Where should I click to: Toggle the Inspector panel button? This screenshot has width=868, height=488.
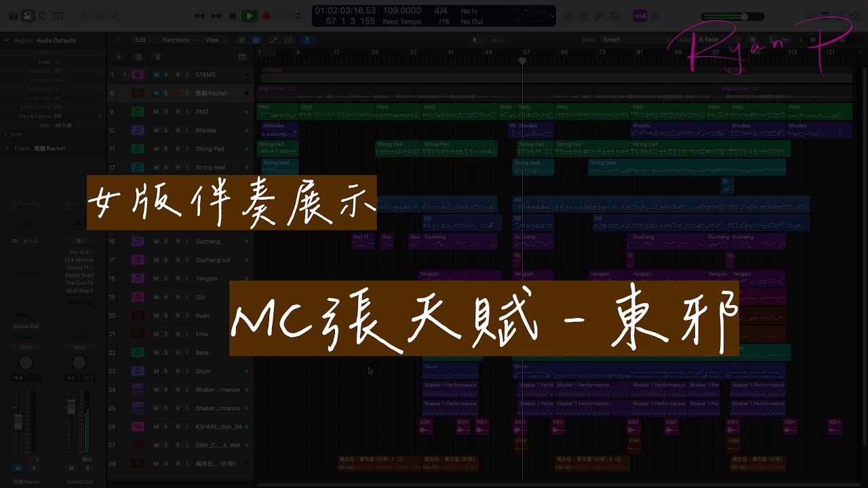pos(28,16)
